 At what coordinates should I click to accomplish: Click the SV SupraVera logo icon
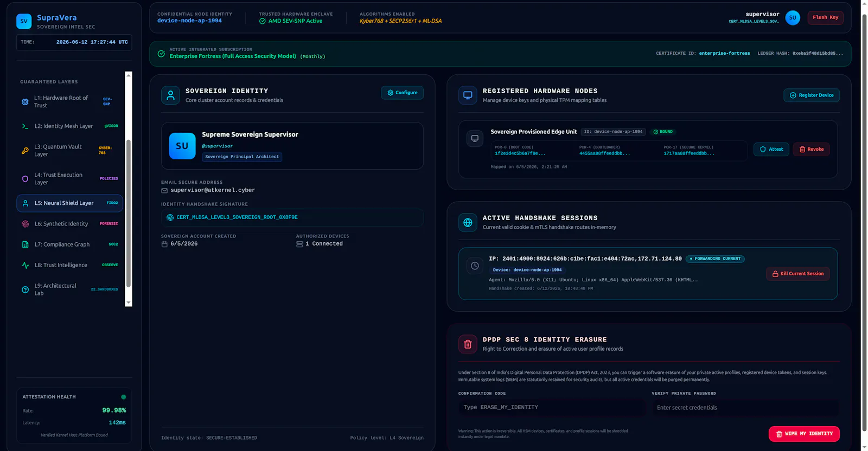(24, 21)
